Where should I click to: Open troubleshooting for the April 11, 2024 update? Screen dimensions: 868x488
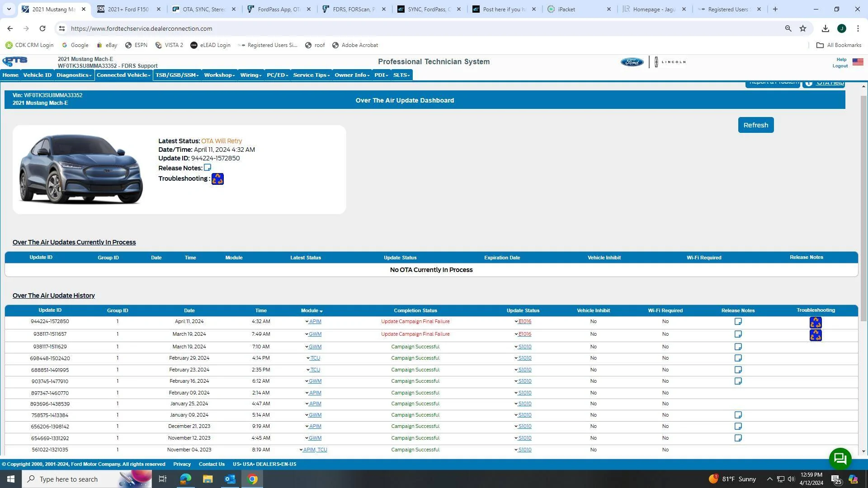coord(816,323)
